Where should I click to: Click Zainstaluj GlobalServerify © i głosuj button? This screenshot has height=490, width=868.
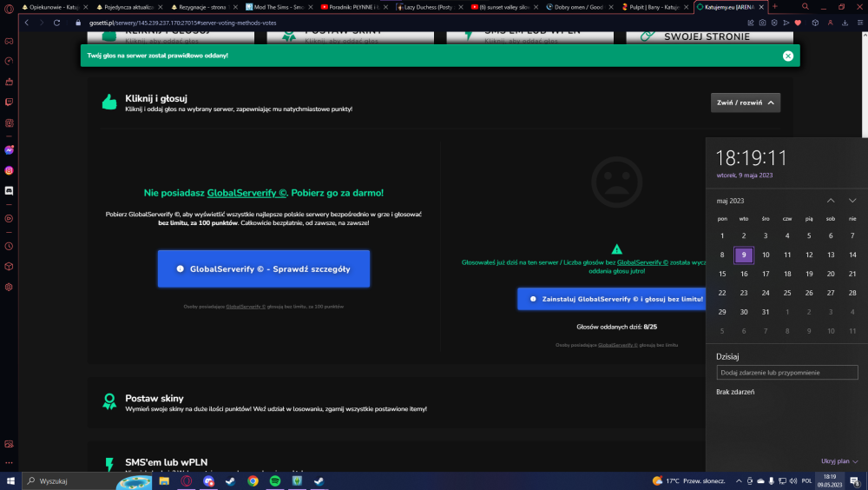click(612, 299)
